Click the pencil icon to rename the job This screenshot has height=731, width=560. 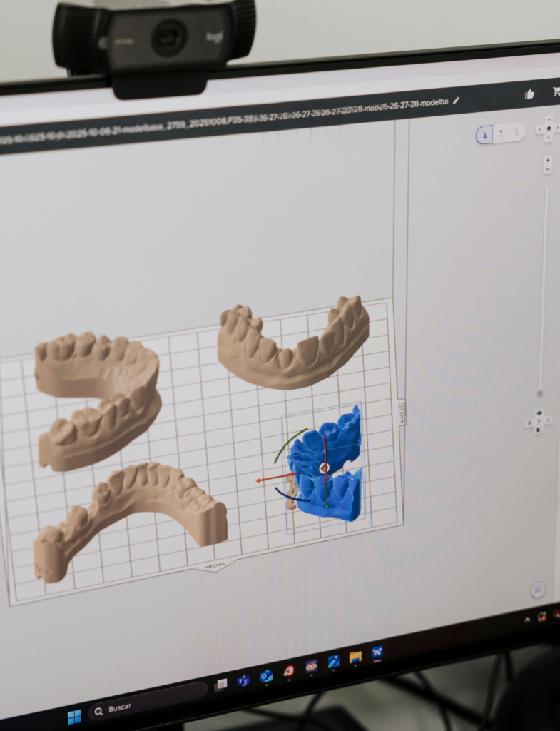click(x=456, y=101)
